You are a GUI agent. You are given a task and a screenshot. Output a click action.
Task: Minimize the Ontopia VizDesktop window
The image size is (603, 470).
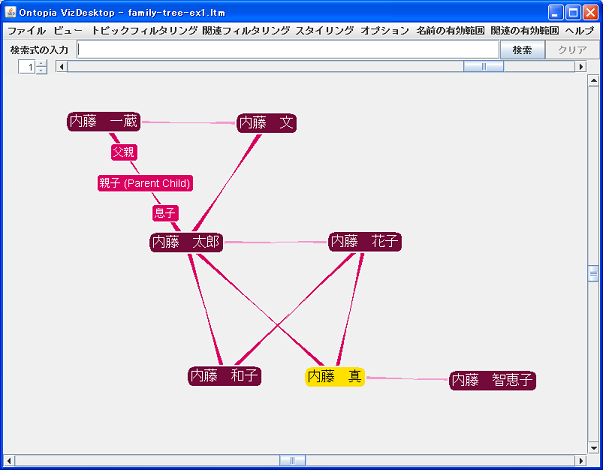click(555, 12)
